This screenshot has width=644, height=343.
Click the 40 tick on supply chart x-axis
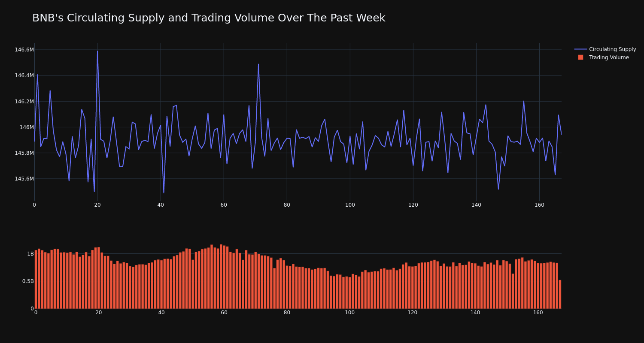pos(161,205)
